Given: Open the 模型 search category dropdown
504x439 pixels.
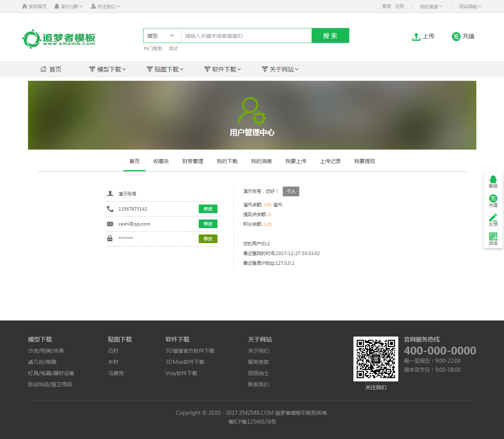Looking at the screenshot, I should 161,36.
